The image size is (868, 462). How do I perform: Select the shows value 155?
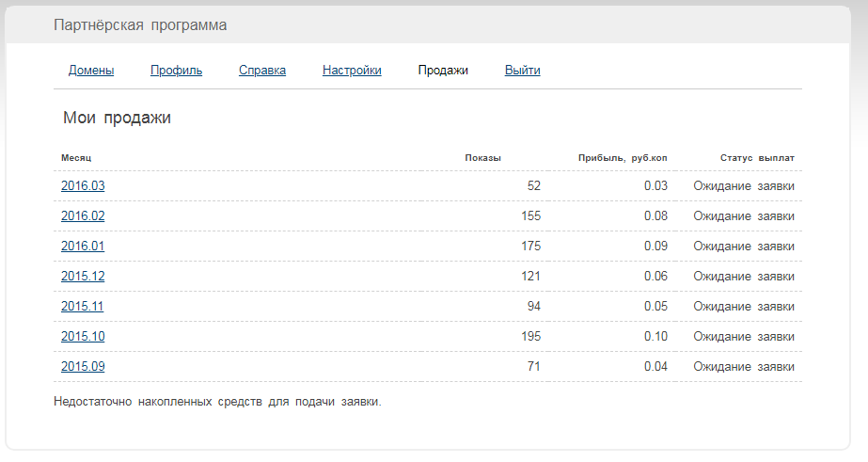click(531, 215)
